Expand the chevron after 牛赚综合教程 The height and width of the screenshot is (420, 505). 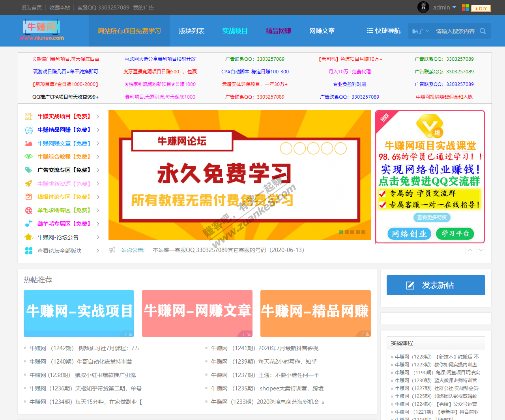coord(98,157)
